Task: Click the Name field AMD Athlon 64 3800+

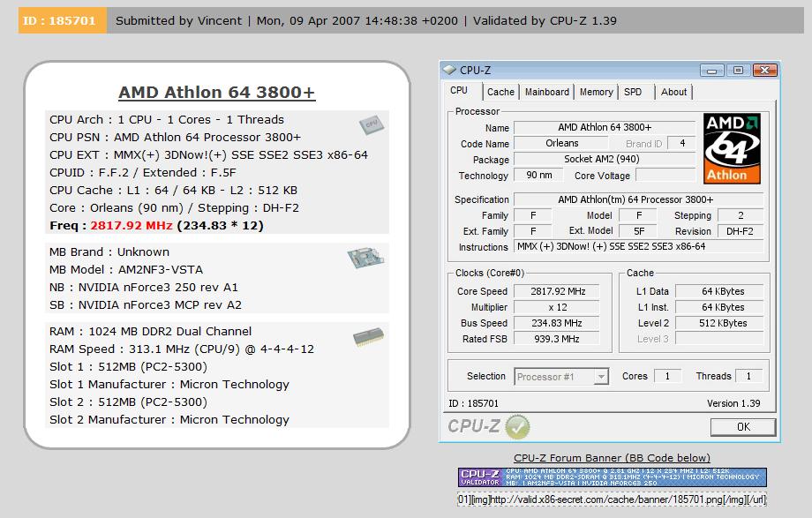Action: pyautogui.click(x=605, y=127)
